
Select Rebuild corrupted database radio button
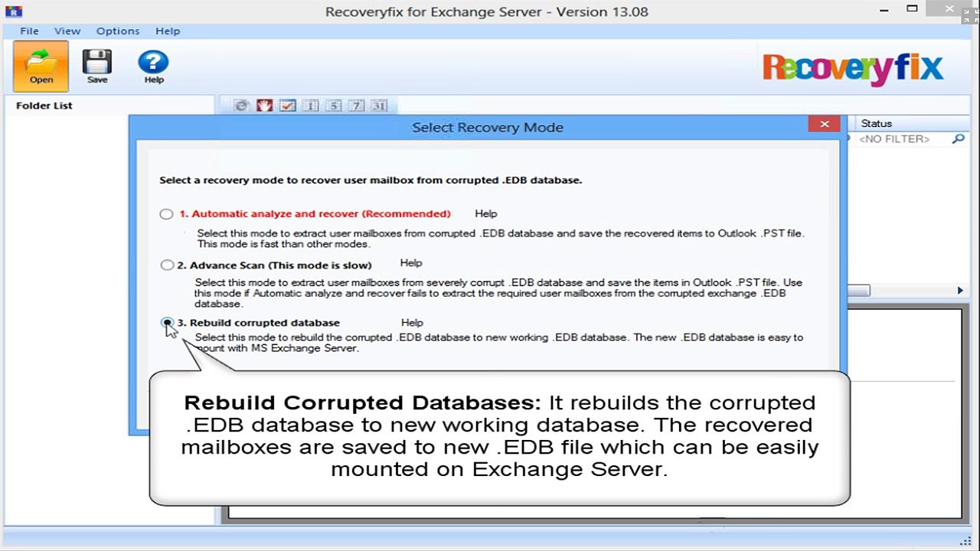tap(167, 323)
